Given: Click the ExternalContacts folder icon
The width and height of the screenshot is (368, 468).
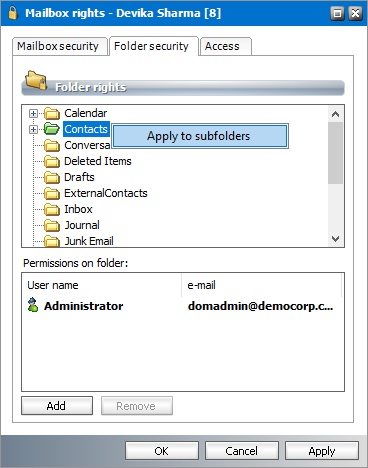Looking at the screenshot, I should pyautogui.click(x=52, y=193).
